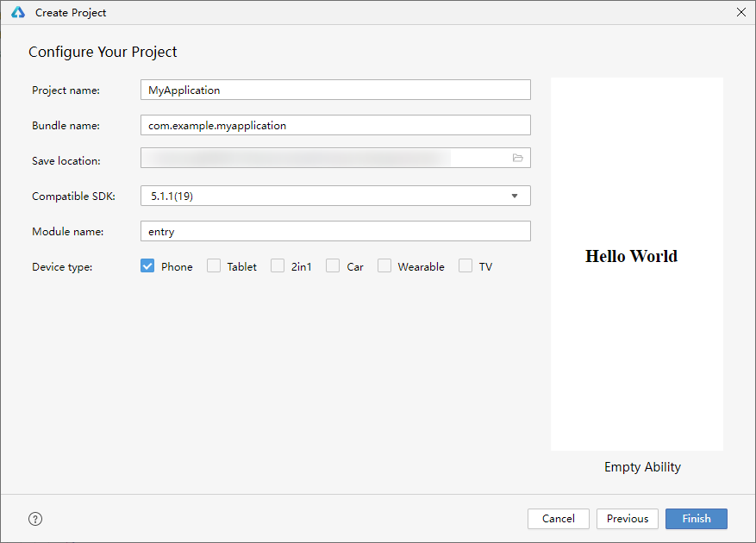This screenshot has width=756, height=543.
Task: Enable the TV device type
Action: 465,265
